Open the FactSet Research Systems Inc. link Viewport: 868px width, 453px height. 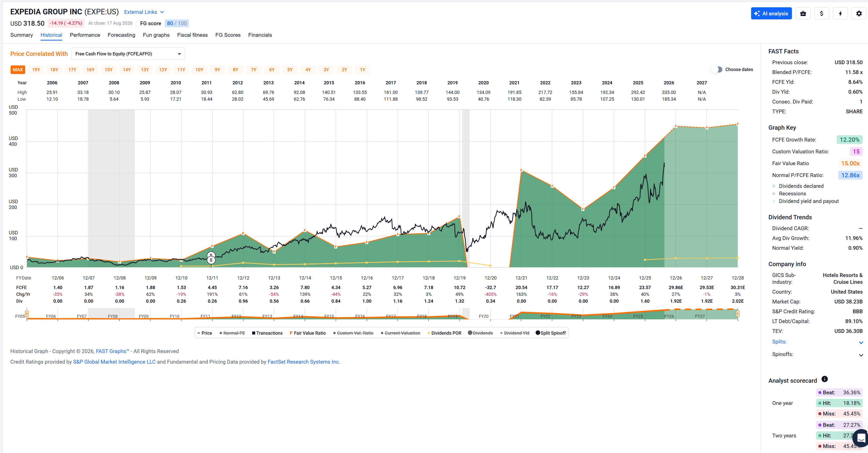(304, 362)
